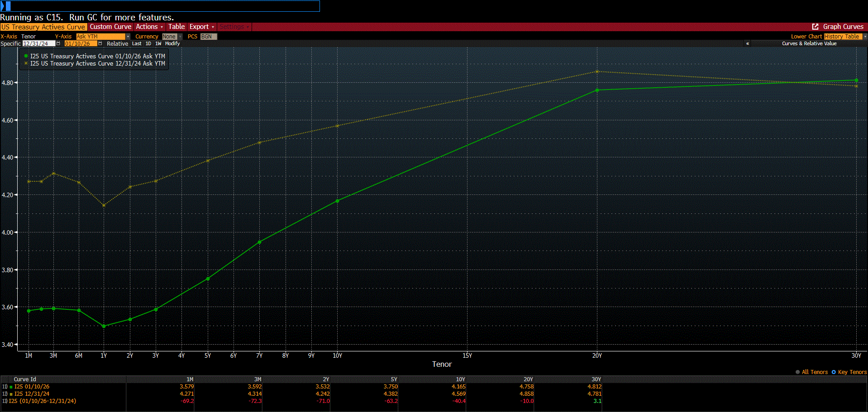Click the 1W button
The image size is (868, 412).
tap(158, 43)
